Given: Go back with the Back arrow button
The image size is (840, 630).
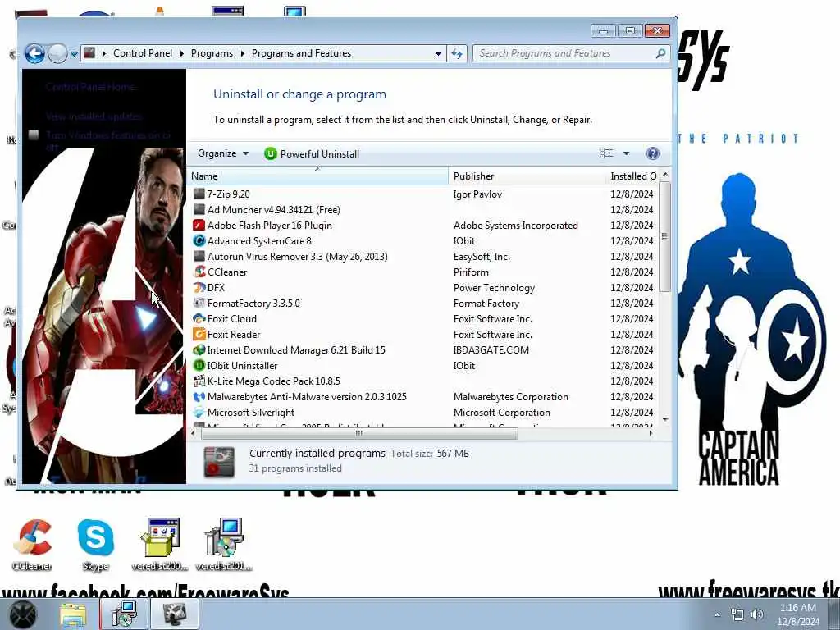Looking at the screenshot, I should coord(34,53).
